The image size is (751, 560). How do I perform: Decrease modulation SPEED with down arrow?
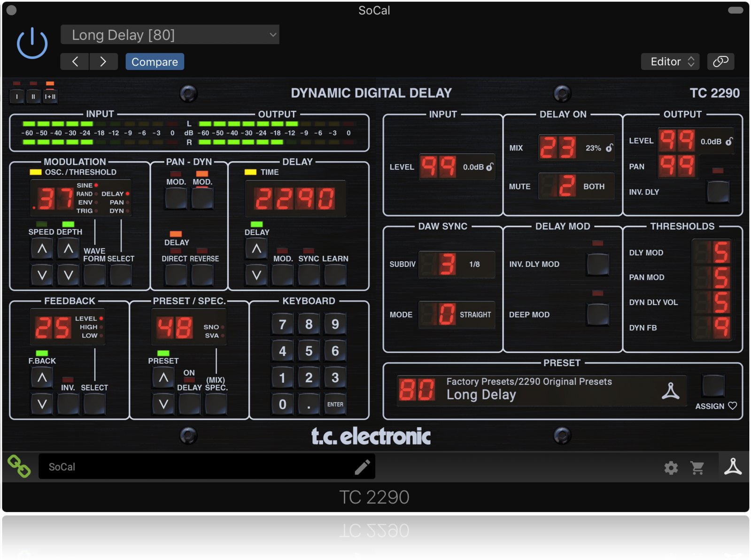point(42,275)
